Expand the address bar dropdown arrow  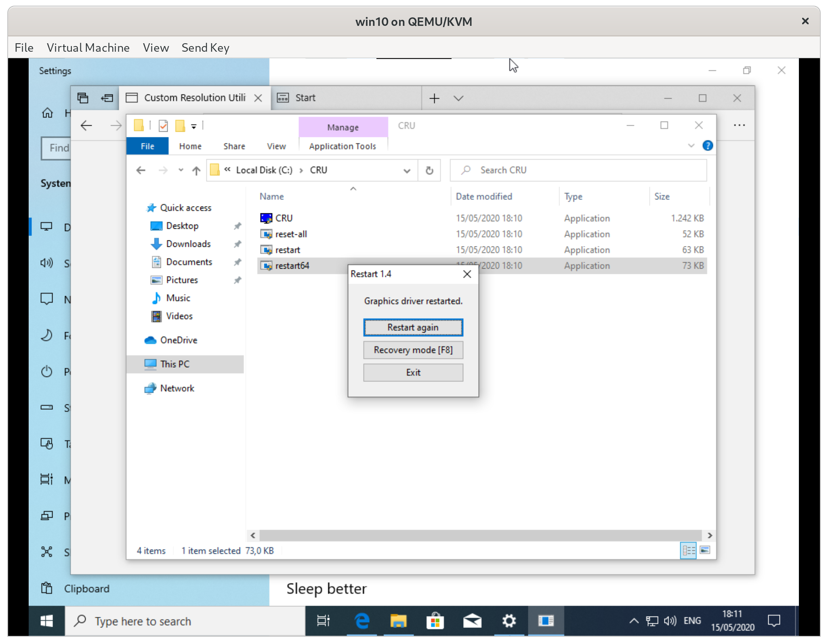click(x=407, y=170)
